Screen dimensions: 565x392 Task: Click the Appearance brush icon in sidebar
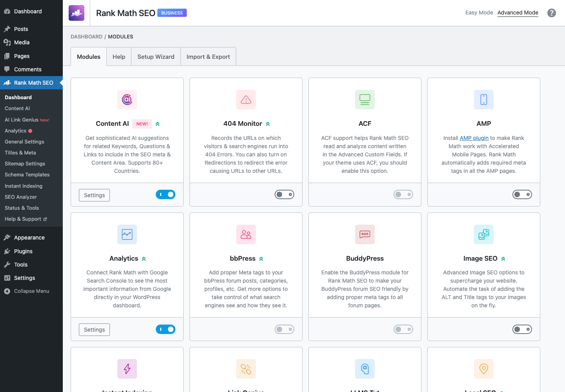pos(7,238)
